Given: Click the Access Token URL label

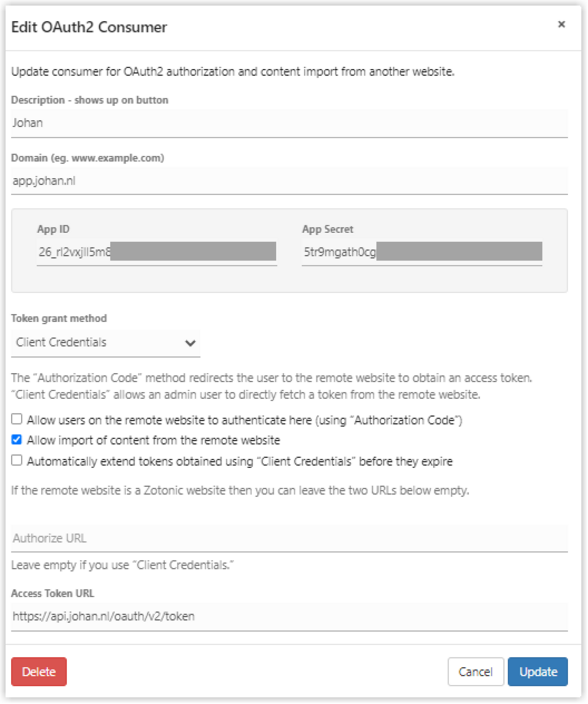Looking at the screenshot, I should [x=53, y=594].
